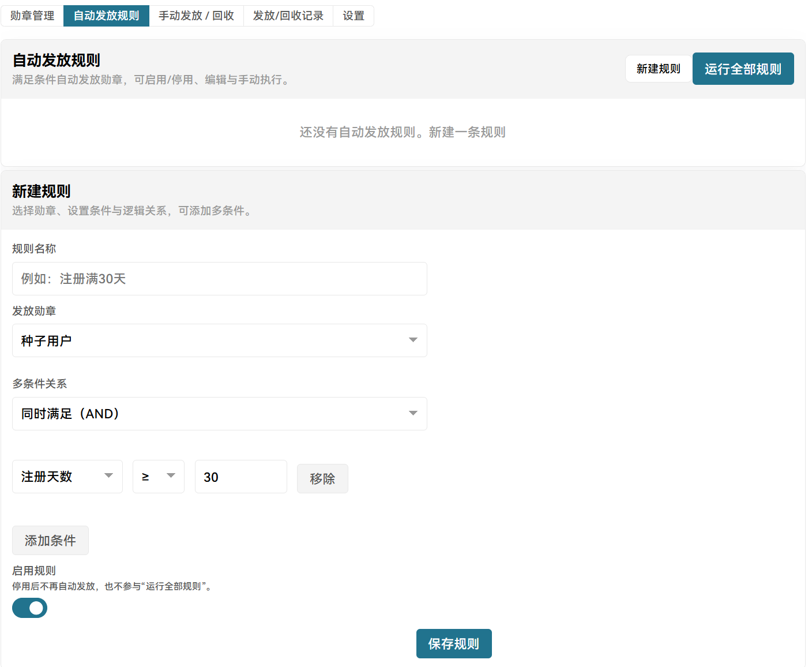Open the 勋章管理 tab
Image resolution: width=812 pixels, height=667 pixels.
click(x=32, y=16)
